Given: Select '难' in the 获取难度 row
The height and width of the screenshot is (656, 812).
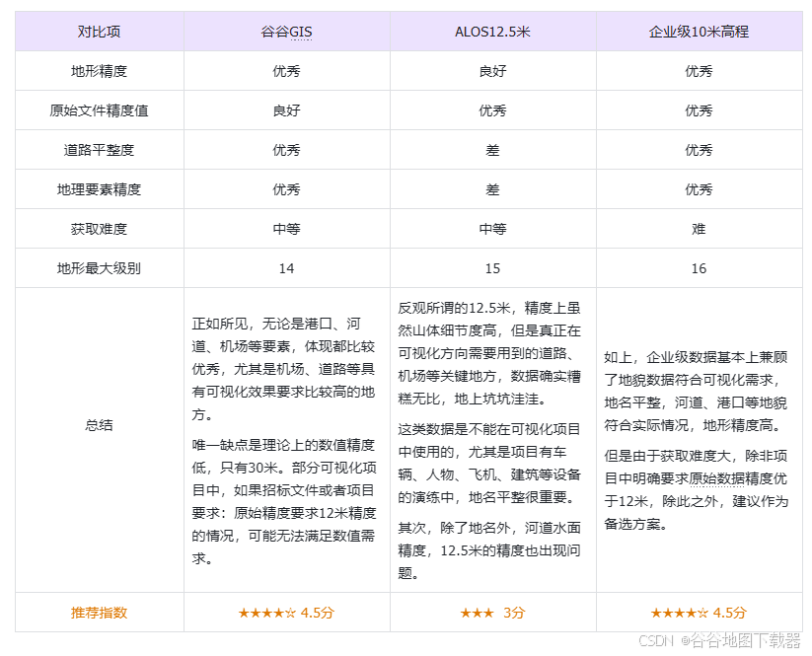Looking at the screenshot, I should pos(699,229).
